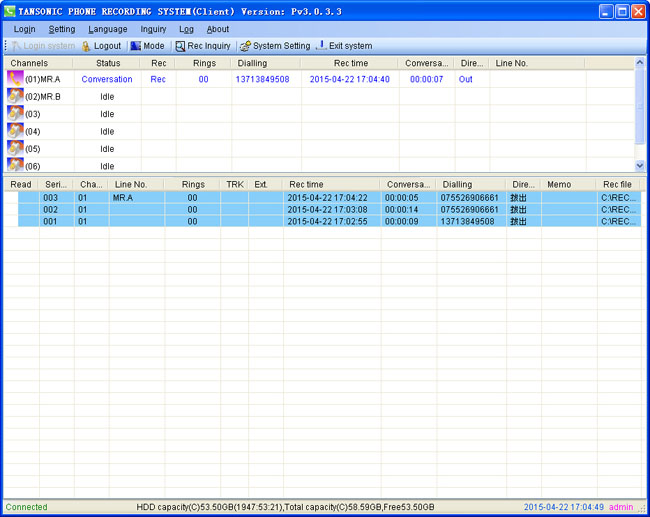Select channel (01)MR.A icon
Viewport: 650px width, 517px height.
[15, 79]
